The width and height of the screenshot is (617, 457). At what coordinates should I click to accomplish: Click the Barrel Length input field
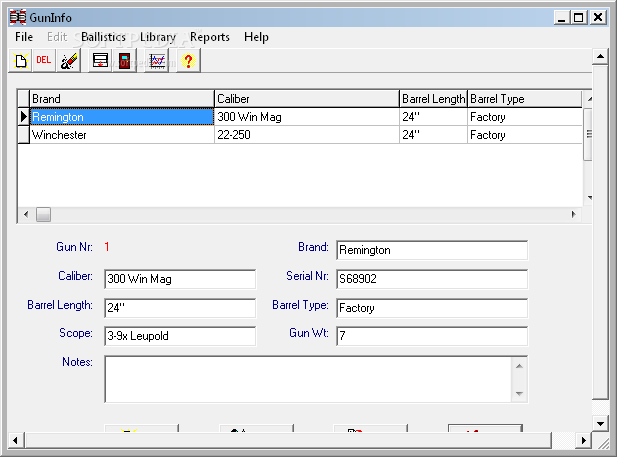tap(180, 307)
